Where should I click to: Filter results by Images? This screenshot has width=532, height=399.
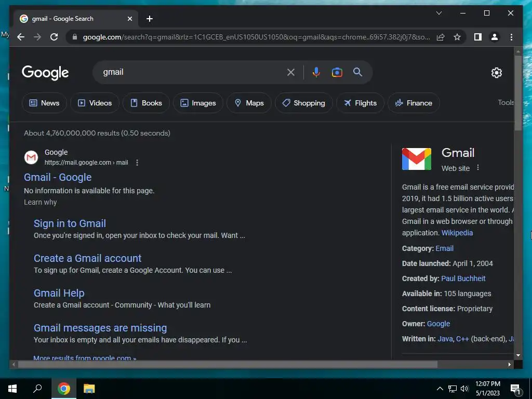198,103
